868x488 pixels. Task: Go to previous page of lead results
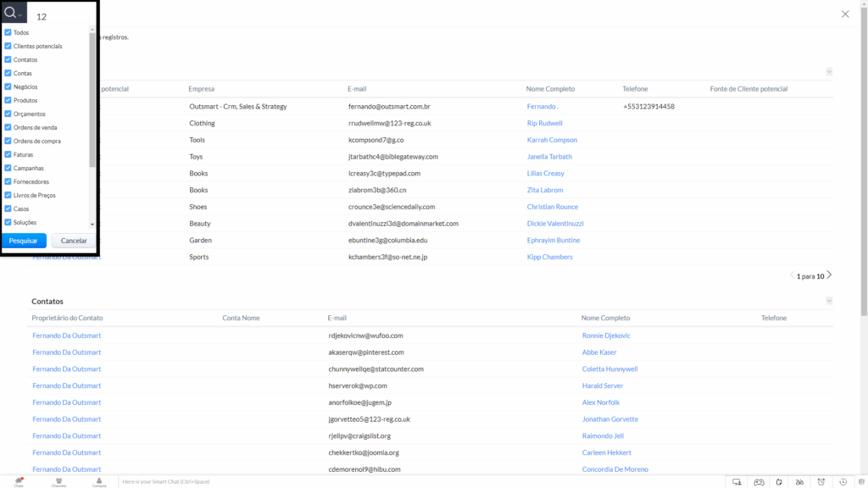(x=793, y=275)
